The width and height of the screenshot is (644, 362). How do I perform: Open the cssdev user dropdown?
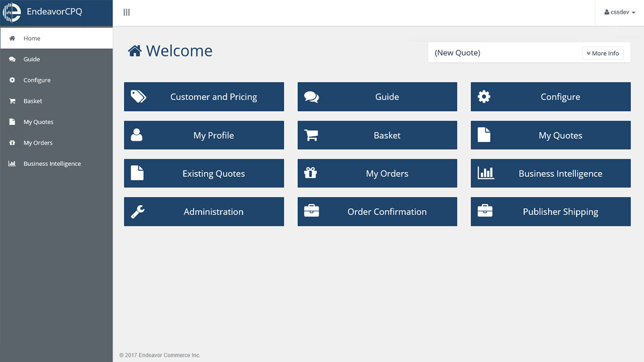click(x=619, y=12)
